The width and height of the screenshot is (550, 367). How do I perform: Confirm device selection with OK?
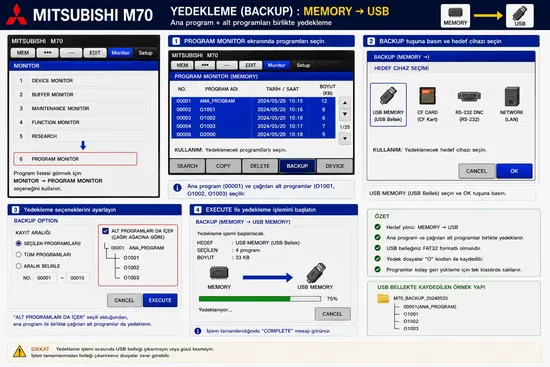click(514, 171)
